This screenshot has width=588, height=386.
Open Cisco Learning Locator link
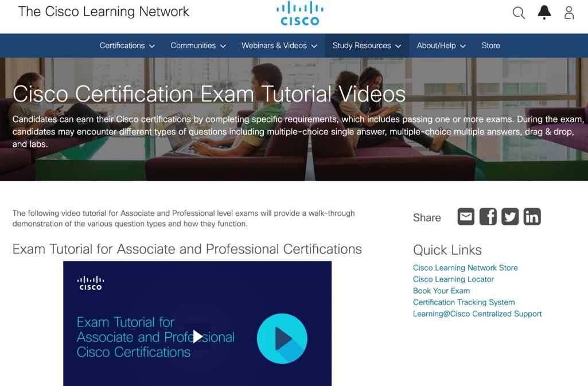tap(453, 279)
